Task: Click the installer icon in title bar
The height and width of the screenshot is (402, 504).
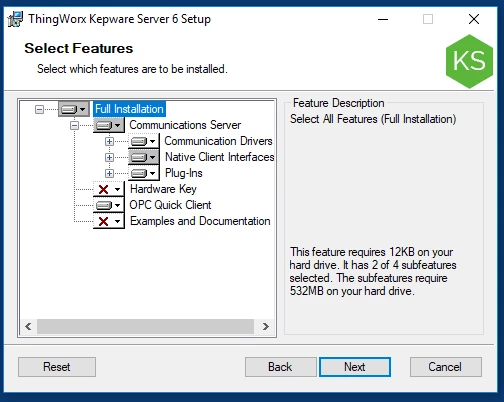Action: click(x=15, y=19)
